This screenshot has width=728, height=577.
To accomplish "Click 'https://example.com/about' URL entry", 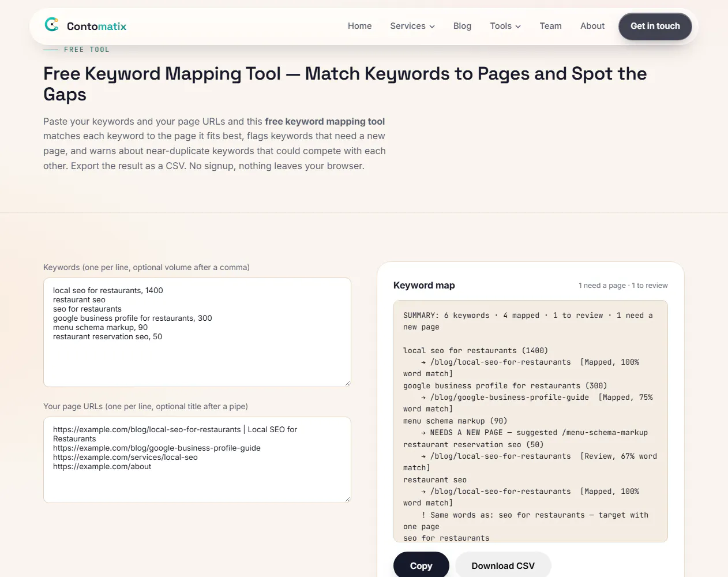I will [x=102, y=466].
